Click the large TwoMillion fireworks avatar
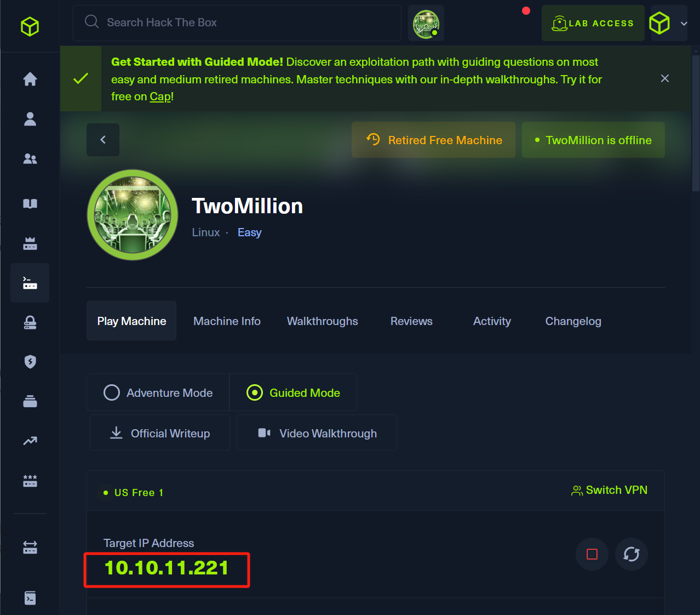 coord(133,215)
